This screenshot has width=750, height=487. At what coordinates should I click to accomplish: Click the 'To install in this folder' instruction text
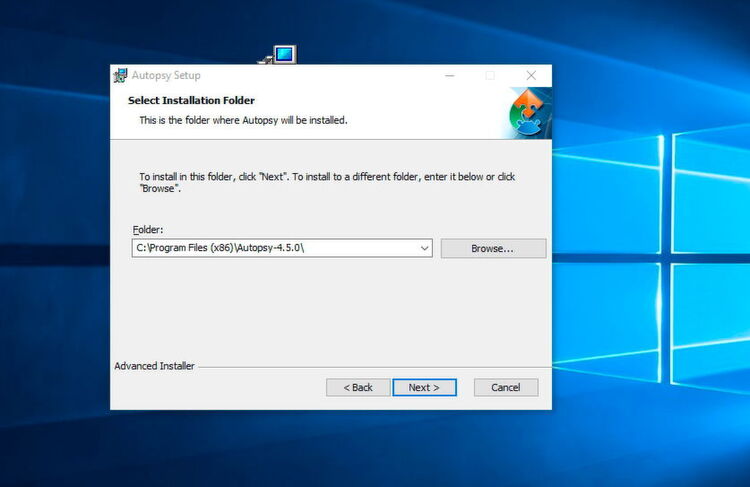tap(327, 183)
